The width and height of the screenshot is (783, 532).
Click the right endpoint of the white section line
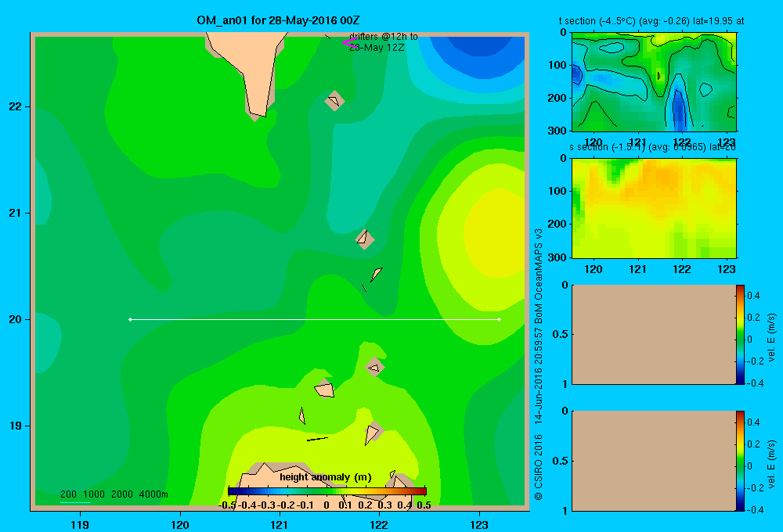(500, 319)
